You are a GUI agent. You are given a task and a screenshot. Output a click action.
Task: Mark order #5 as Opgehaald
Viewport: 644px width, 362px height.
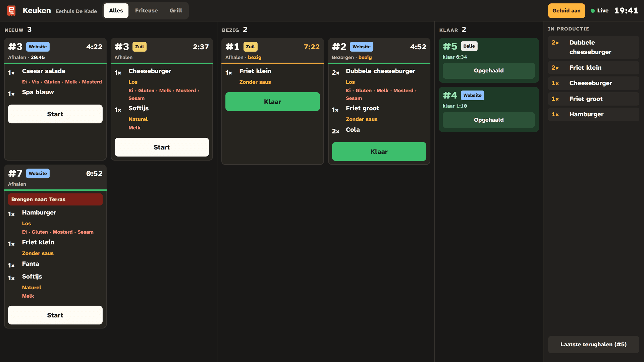489,71
